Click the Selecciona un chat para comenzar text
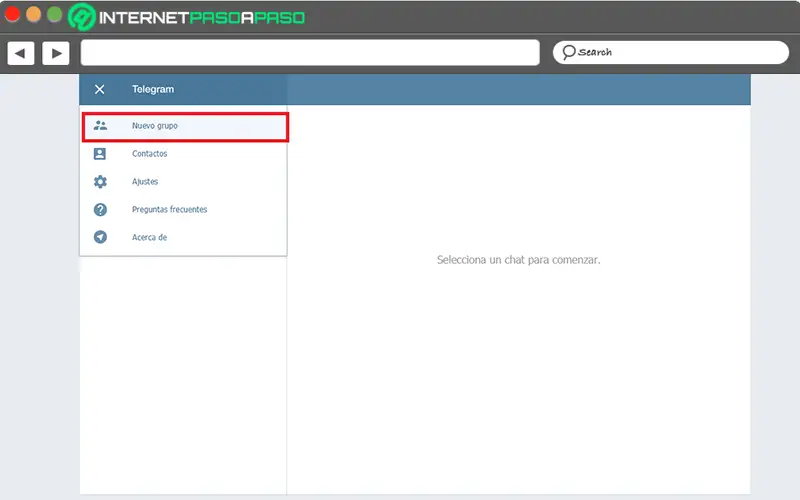 coord(518,260)
